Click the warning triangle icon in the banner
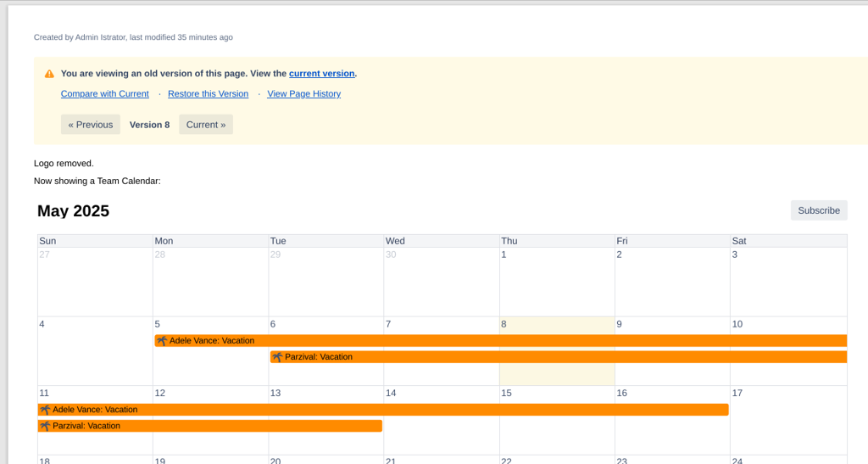 click(x=49, y=74)
